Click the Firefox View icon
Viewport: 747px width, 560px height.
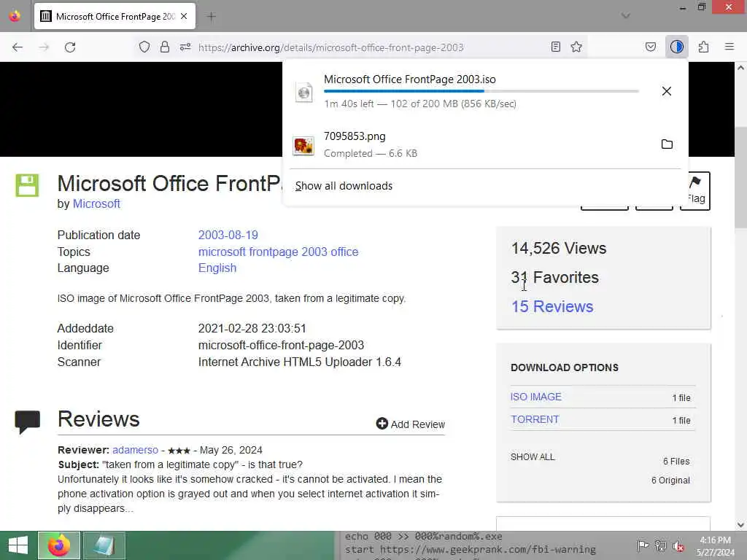[x=15, y=16]
